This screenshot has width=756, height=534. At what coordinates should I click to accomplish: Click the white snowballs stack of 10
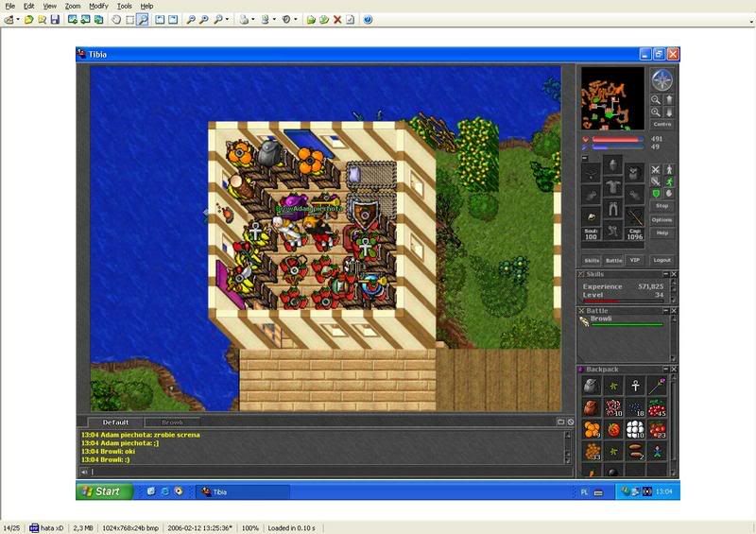point(635,429)
